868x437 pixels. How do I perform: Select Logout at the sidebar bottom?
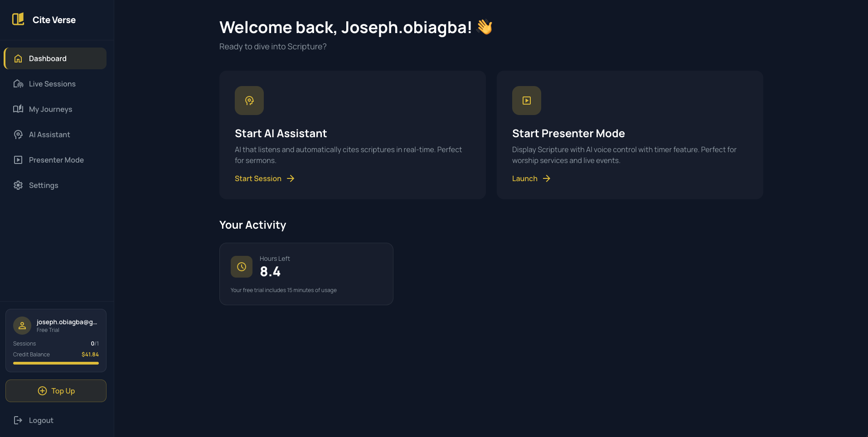pyautogui.click(x=40, y=420)
